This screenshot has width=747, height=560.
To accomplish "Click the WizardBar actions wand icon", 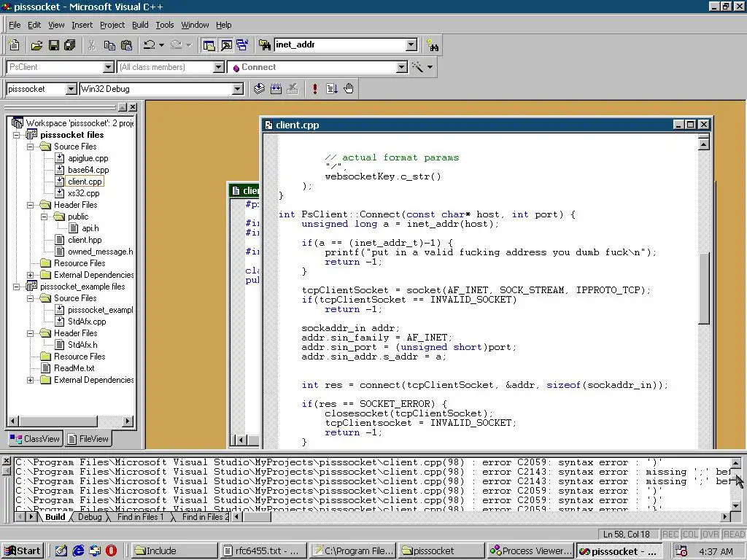I will [417, 67].
